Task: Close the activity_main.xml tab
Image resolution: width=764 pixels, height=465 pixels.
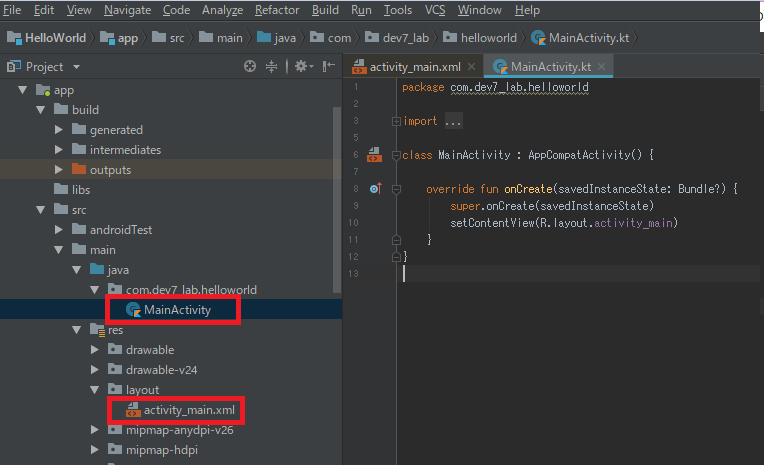Action: (471, 67)
